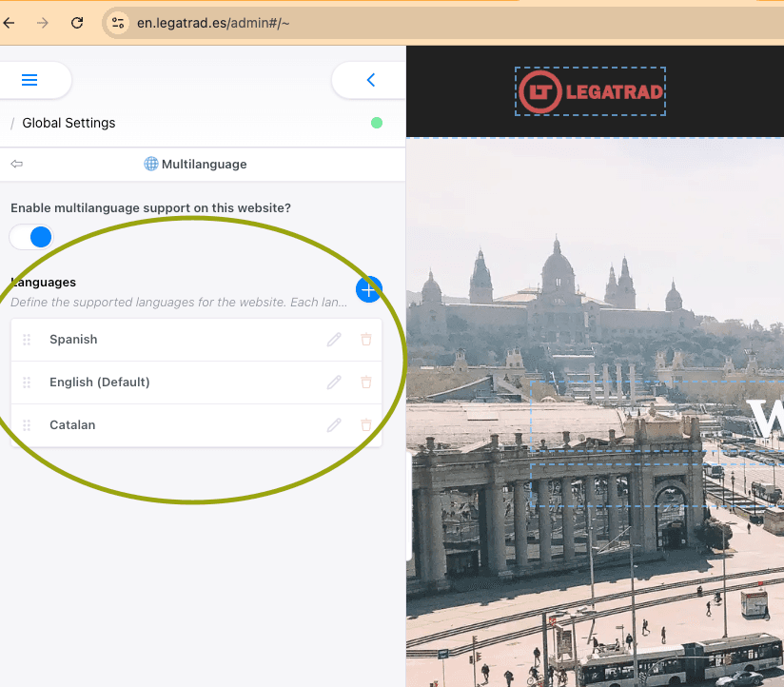Click the collapse panel chevron button
This screenshot has height=687, width=784.
tap(370, 81)
